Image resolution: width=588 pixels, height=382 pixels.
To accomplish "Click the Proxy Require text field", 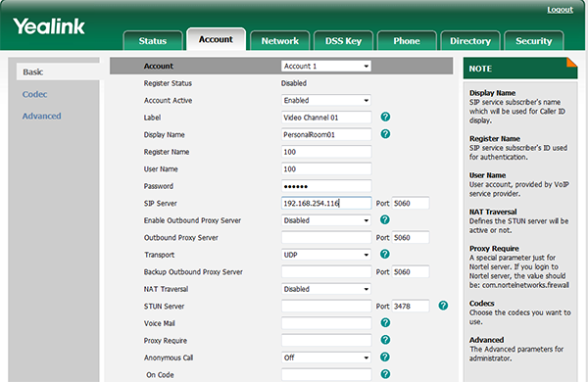I will [x=326, y=341].
